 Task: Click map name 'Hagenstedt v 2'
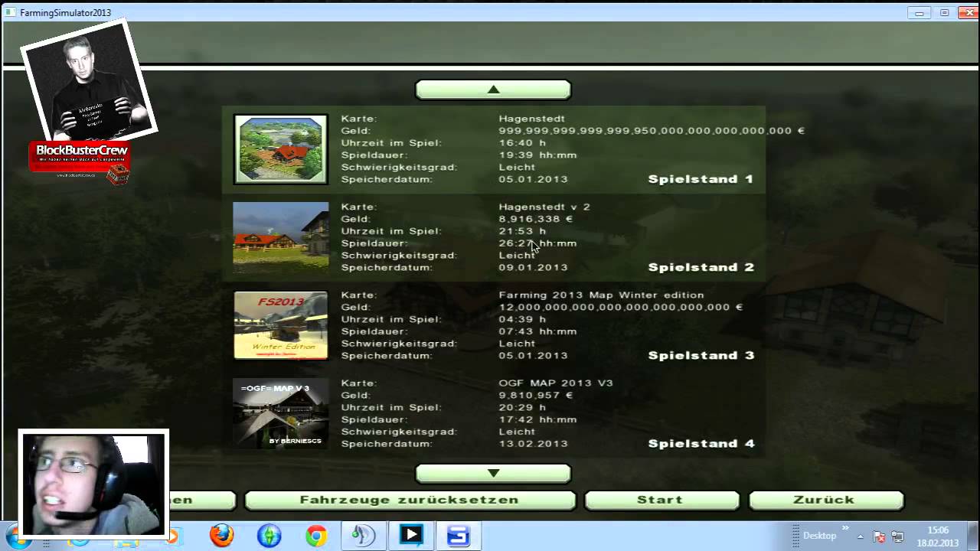[544, 207]
